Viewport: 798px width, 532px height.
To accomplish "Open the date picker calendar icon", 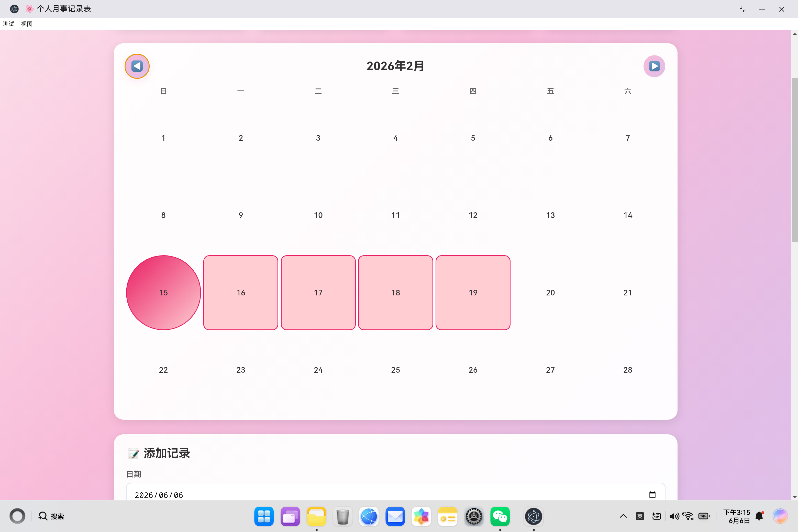I will pyautogui.click(x=652, y=495).
